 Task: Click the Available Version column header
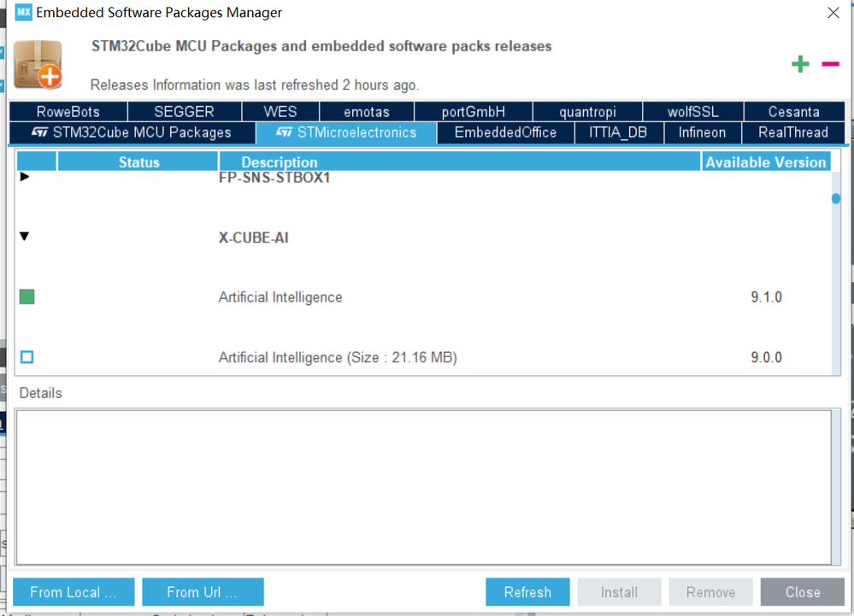766,162
